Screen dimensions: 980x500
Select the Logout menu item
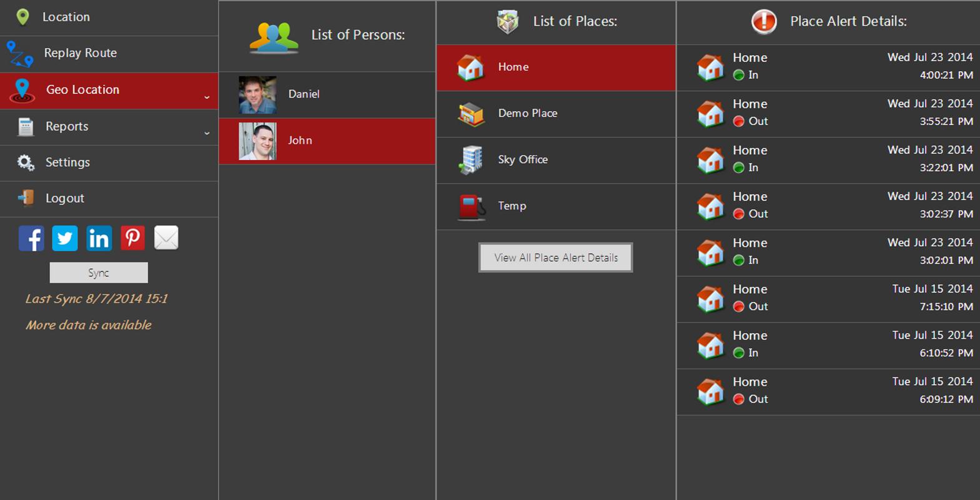(109, 199)
